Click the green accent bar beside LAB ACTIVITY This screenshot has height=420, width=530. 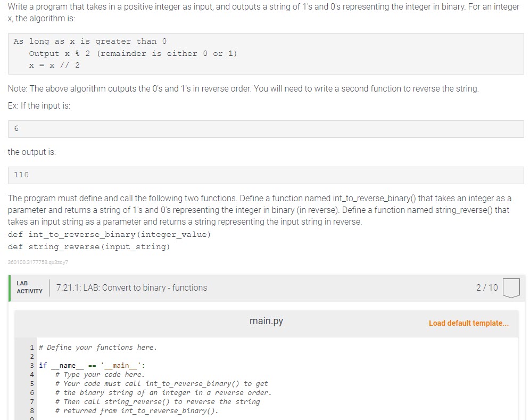(x=9, y=287)
